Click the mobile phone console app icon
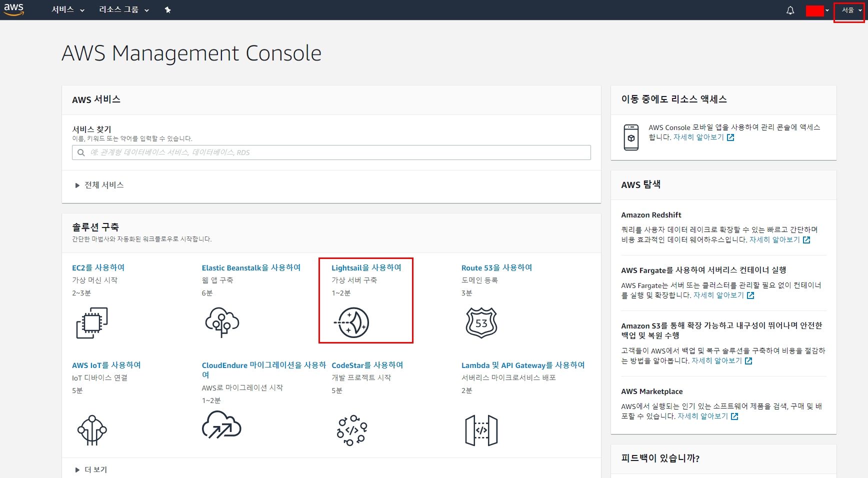 click(x=631, y=137)
